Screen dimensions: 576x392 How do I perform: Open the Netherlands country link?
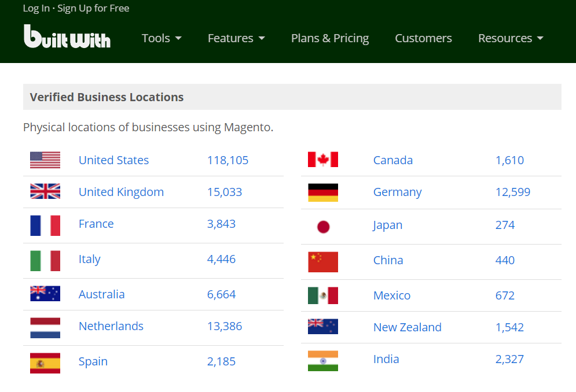point(111,326)
